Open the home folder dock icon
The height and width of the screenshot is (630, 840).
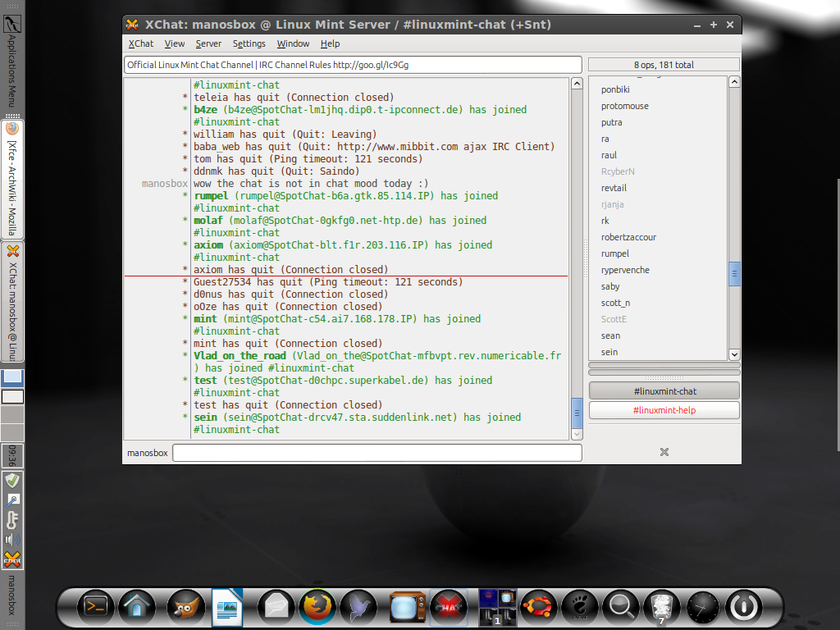click(137, 608)
